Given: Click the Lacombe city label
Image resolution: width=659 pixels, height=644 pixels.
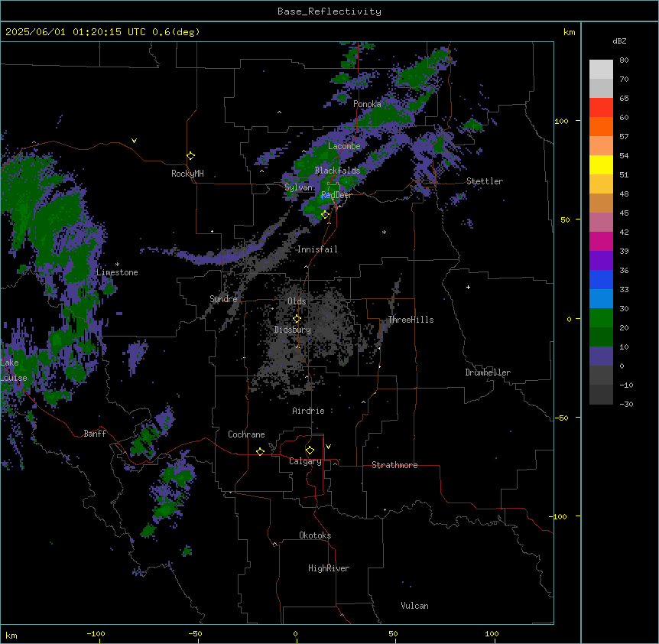Looking at the screenshot, I should point(344,146).
